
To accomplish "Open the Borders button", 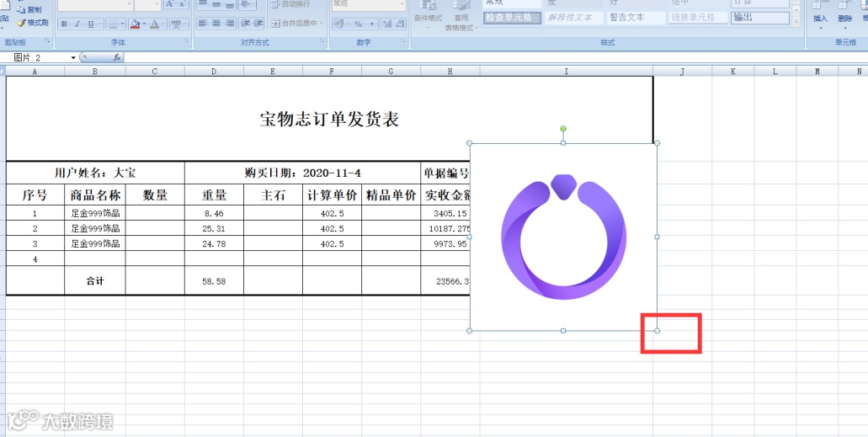I will [112, 24].
